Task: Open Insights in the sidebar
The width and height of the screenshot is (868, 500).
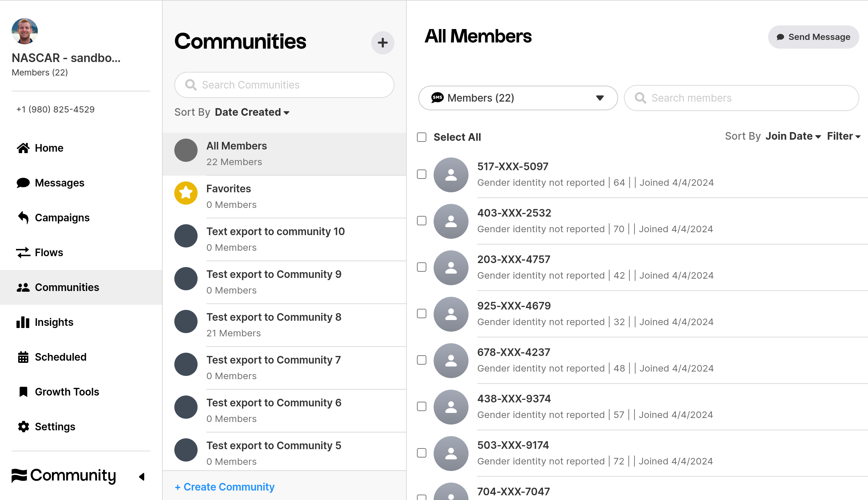Action: point(81,322)
